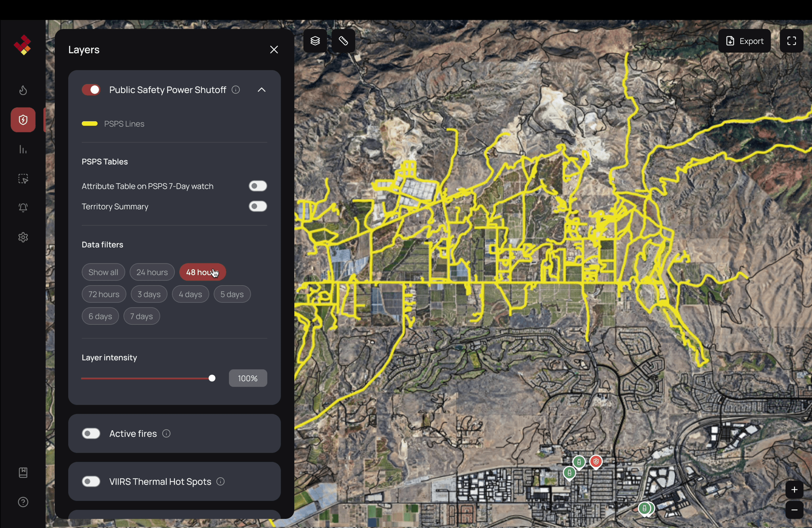812x528 pixels.
Task: Filter data to 6 days
Action: pyautogui.click(x=100, y=316)
